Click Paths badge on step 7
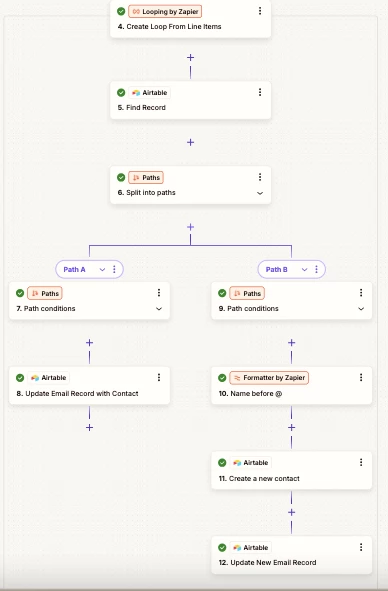Image resolution: width=388 pixels, height=591 pixels. click(x=45, y=293)
